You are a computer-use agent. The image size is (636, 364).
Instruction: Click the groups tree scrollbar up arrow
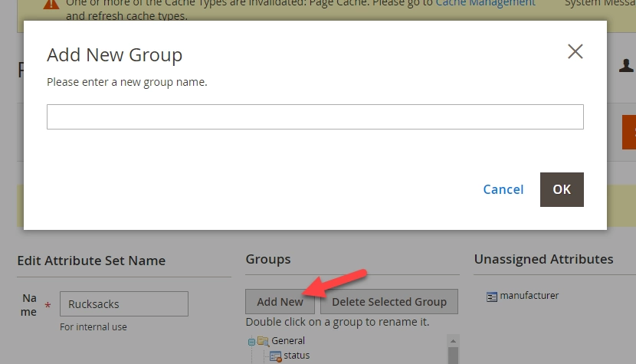[453, 341]
